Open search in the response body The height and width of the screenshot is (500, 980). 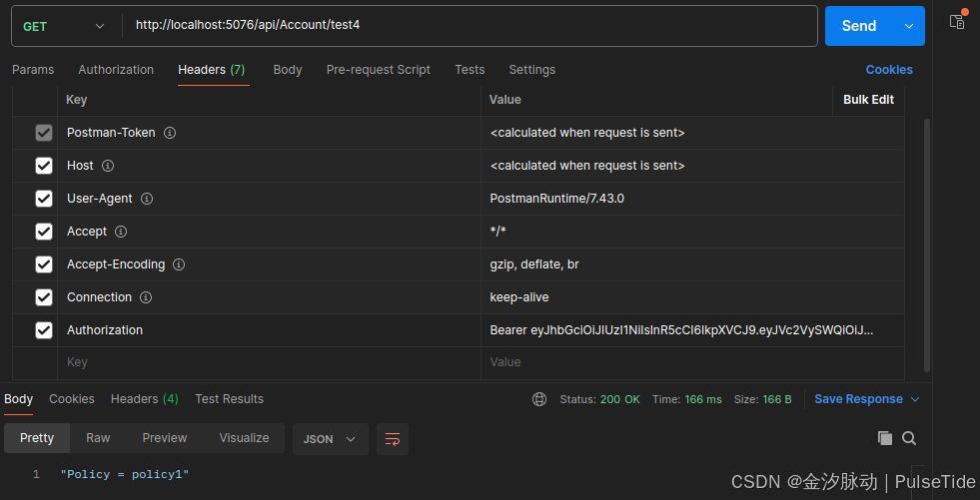pyautogui.click(x=909, y=438)
